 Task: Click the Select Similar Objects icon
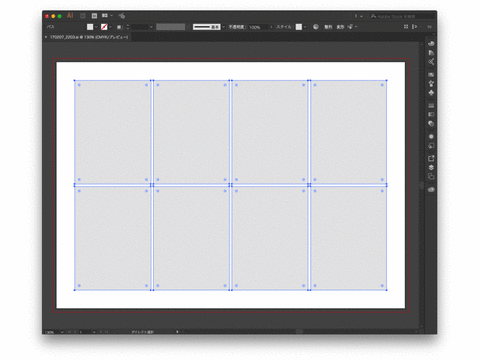click(350, 27)
